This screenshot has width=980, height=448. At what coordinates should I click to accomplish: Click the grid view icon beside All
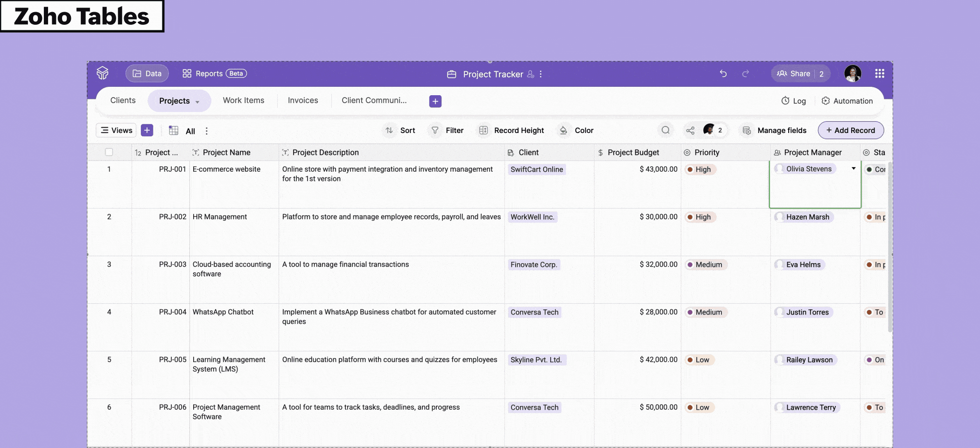click(174, 131)
